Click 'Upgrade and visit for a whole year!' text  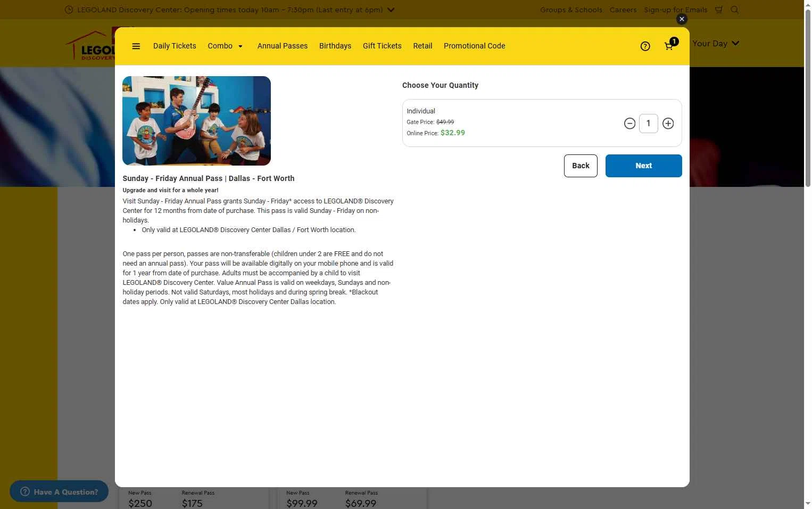170,190
